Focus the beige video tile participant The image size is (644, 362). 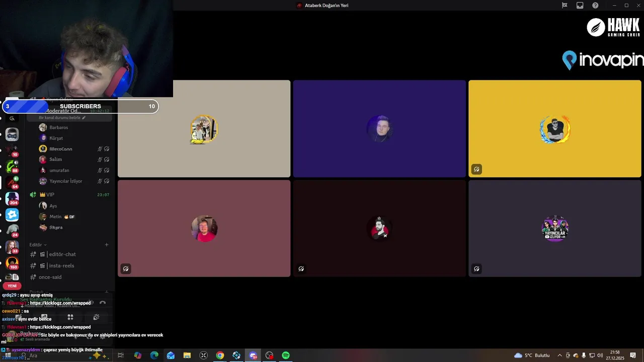coord(204,129)
